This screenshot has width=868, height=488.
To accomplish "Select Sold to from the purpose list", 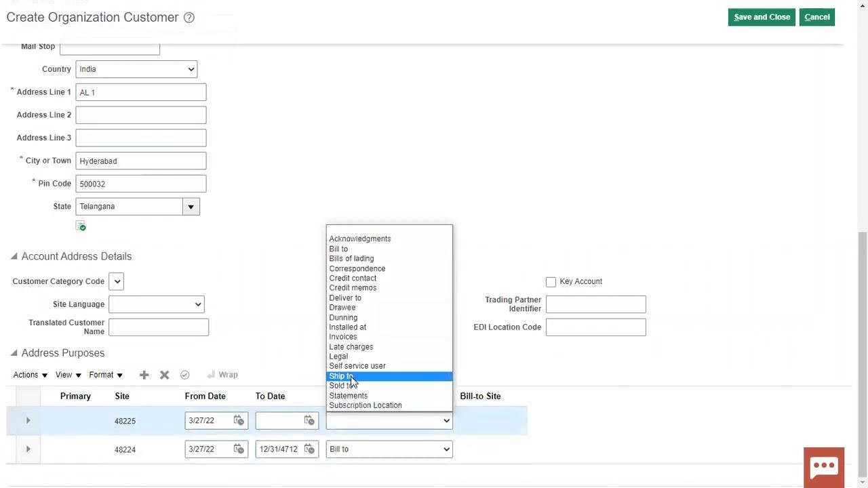I will coord(389,386).
